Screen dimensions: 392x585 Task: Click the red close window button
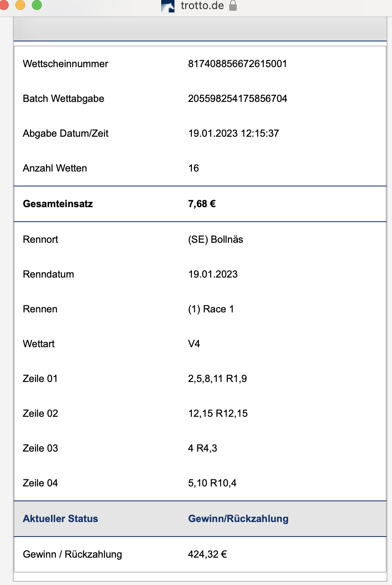(3, 5)
